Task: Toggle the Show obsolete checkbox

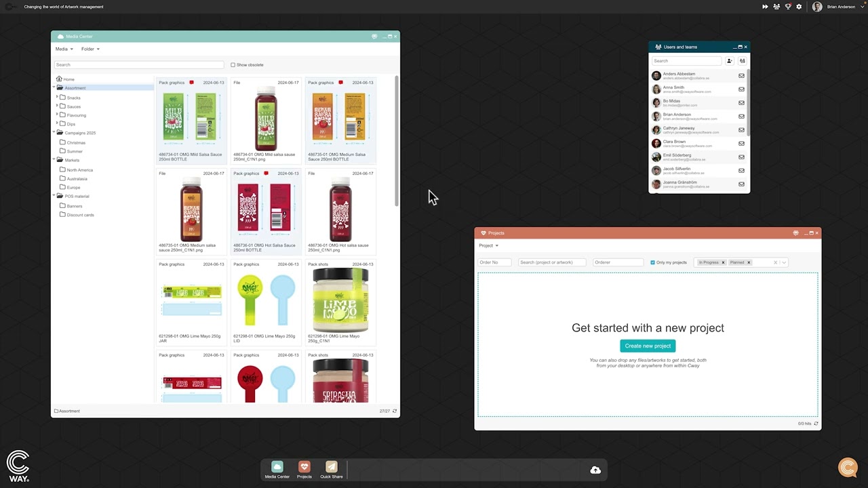Action: tap(233, 65)
